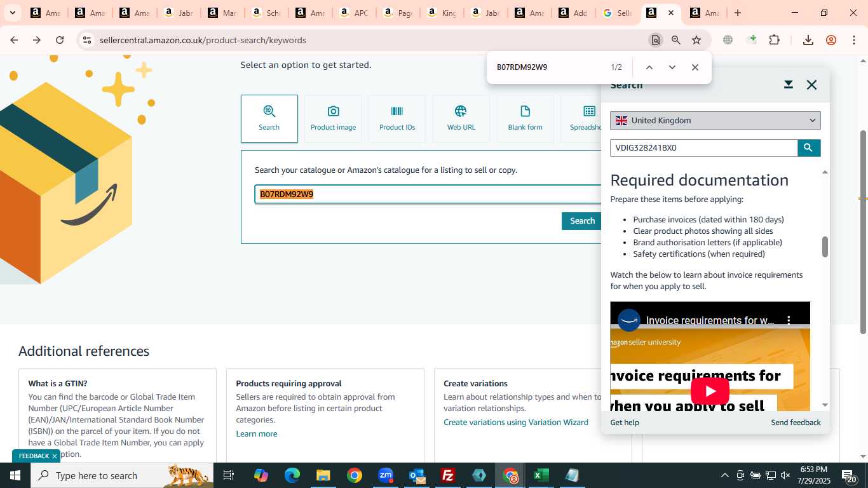Select the Search option tile
The width and height of the screenshot is (868, 488).
point(269,119)
